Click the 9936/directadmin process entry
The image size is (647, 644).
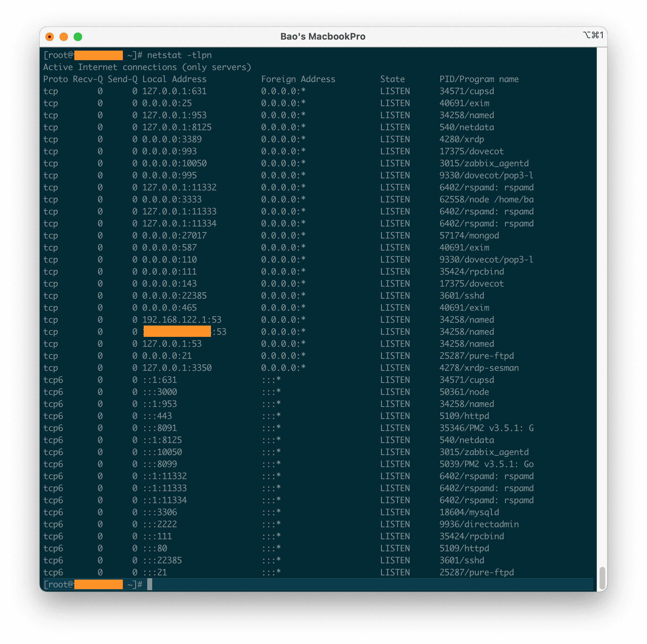click(x=479, y=524)
